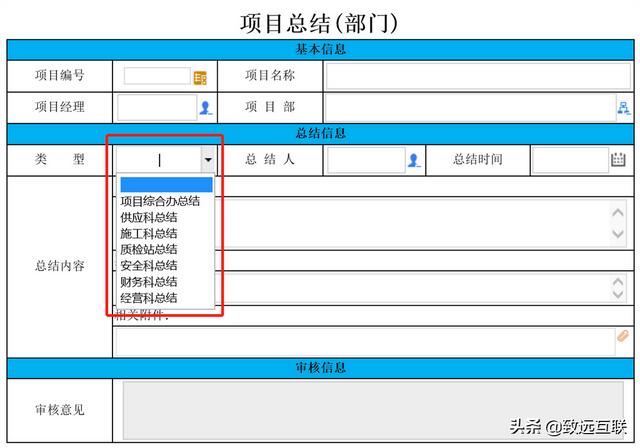This screenshot has height=448, width=640.
Task: Click the 总结内容 label
Action: click(60, 266)
